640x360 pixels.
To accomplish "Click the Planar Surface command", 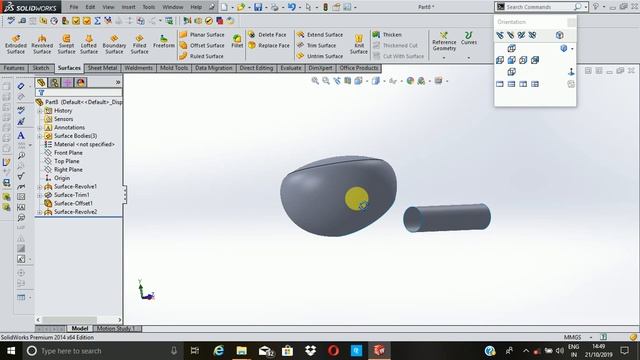I will coord(202,35).
